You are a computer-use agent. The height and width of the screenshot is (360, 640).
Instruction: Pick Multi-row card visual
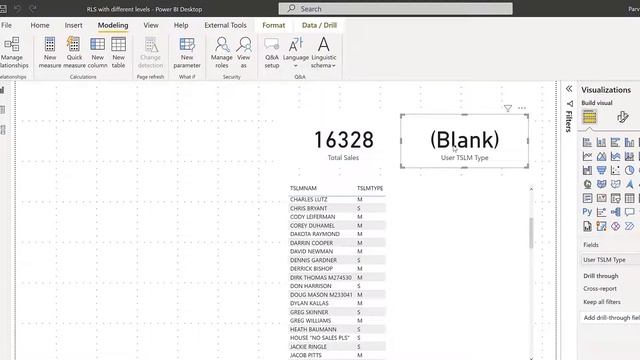587,198
